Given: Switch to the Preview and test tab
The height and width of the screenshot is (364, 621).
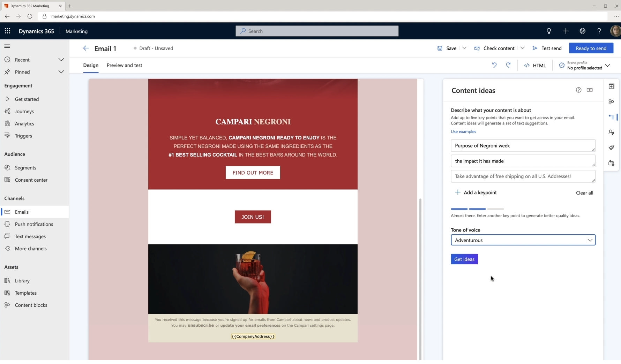Looking at the screenshot, I should click(124, 65).
